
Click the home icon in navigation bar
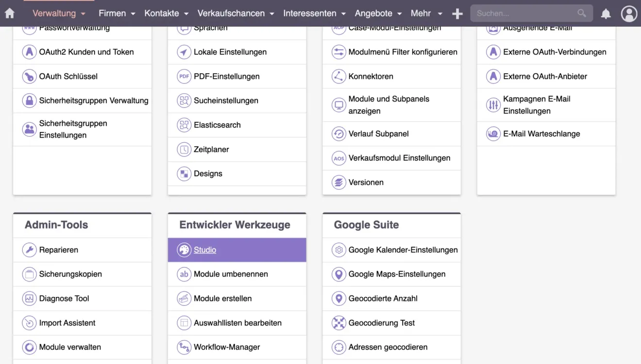click(10, 14)
